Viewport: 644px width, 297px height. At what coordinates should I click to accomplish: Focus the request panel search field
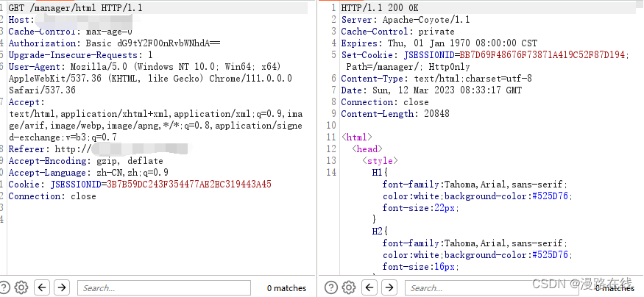[x=164, y=287]
